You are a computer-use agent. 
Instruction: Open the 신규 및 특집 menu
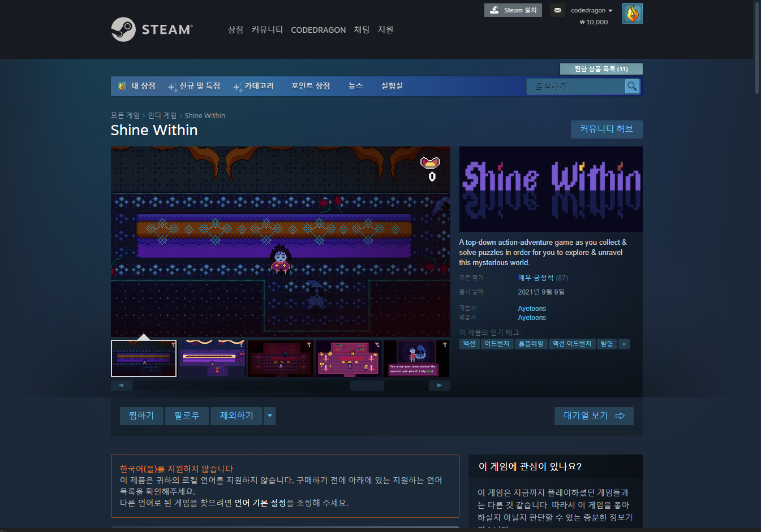(195, 86)
